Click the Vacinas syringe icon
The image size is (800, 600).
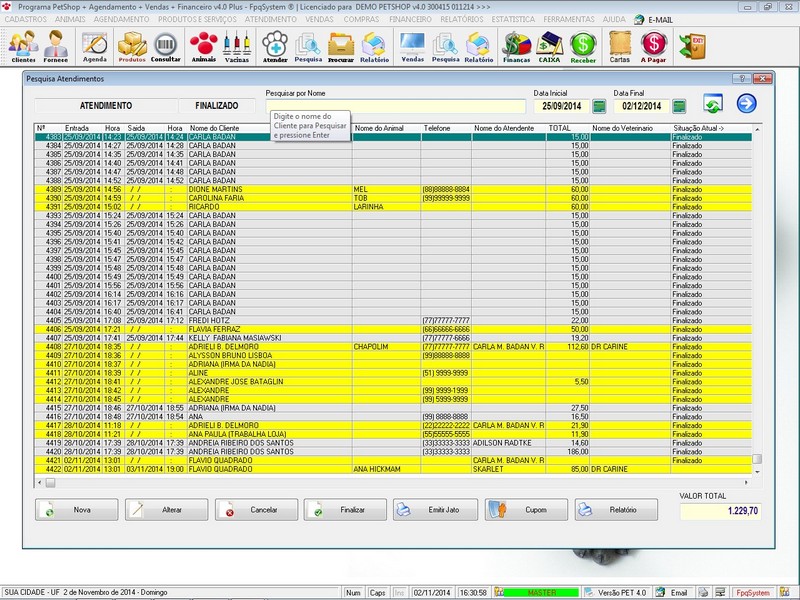coord(235,45)
